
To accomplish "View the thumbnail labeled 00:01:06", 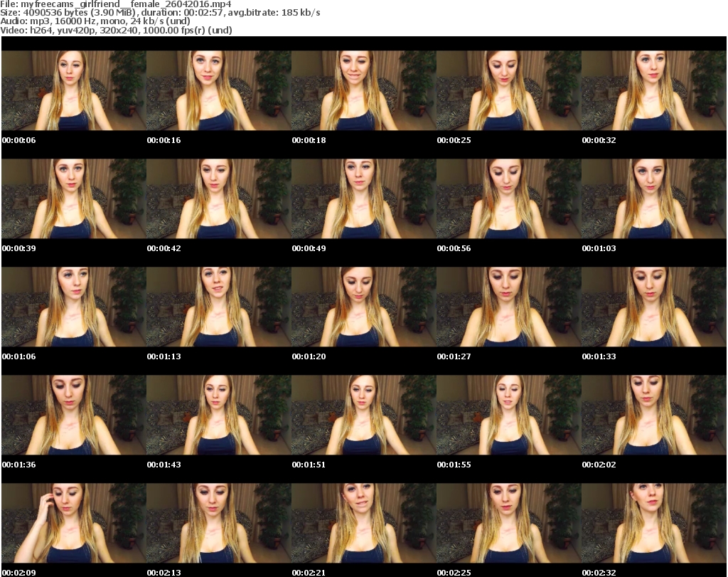I will point(74,307).
